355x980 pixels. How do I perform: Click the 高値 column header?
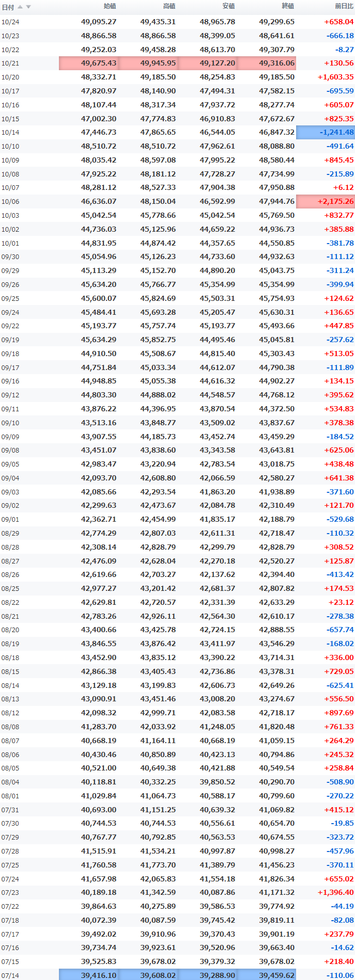click(169, 6)
